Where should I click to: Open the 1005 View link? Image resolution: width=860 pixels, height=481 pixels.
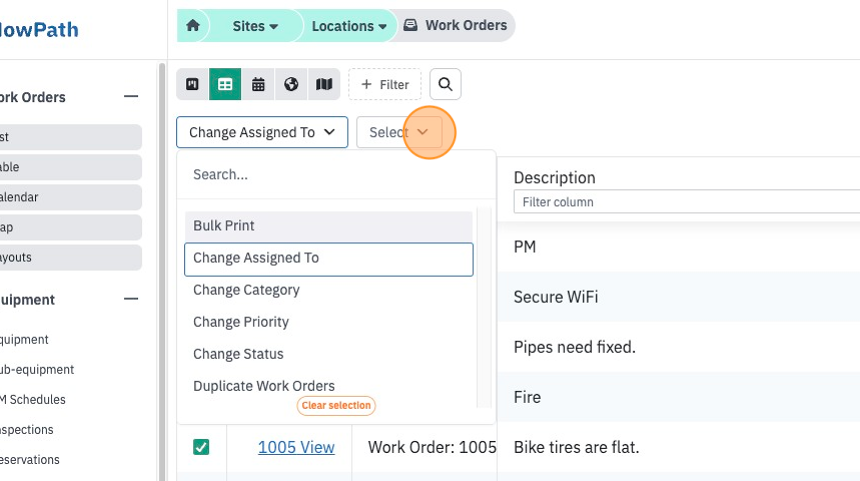(x=296, y=447)
